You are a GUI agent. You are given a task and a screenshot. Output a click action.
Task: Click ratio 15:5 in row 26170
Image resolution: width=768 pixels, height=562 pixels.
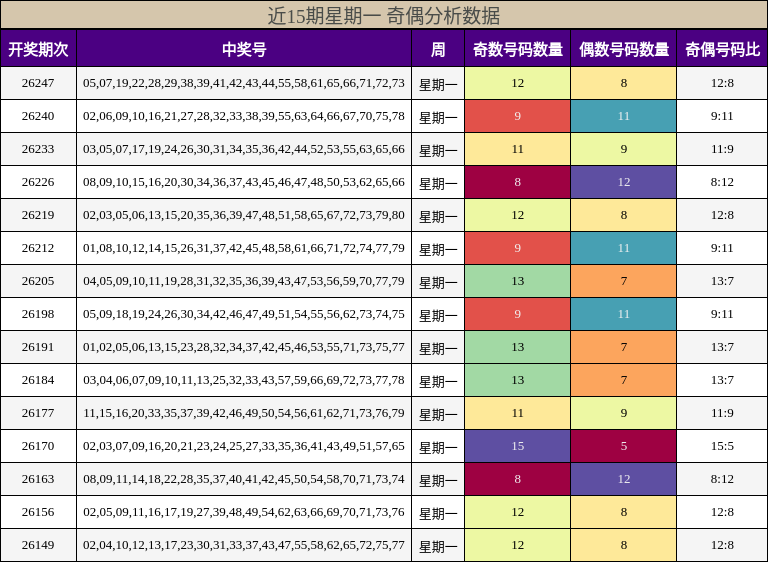click(722, 446)
